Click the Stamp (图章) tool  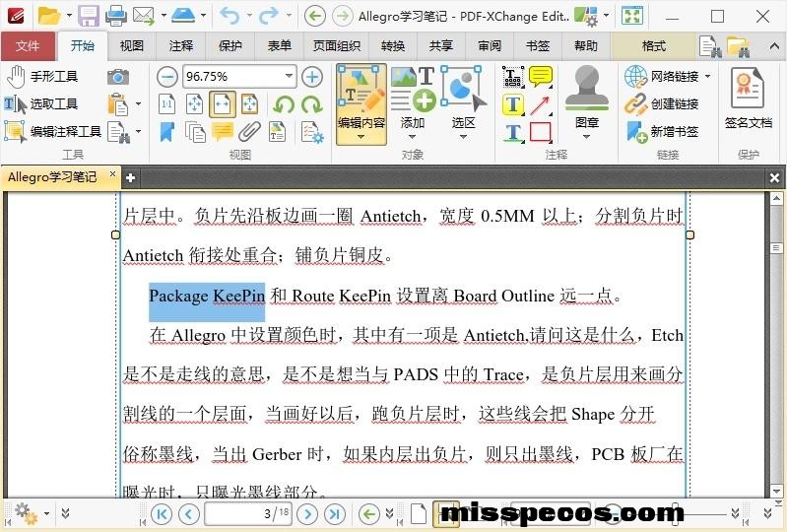pyautogui.click(x=586, y=97)
